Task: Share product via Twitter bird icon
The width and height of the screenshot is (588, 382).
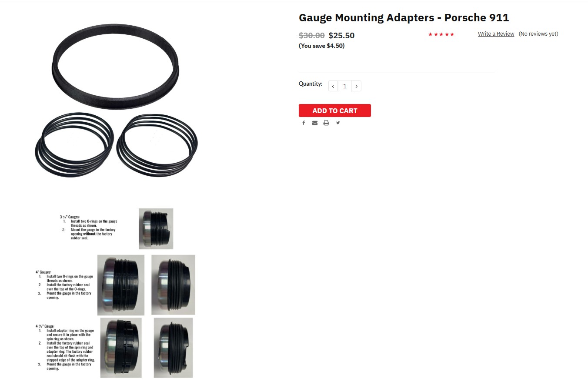Action: pyautogui.click(x=338, y=123)
